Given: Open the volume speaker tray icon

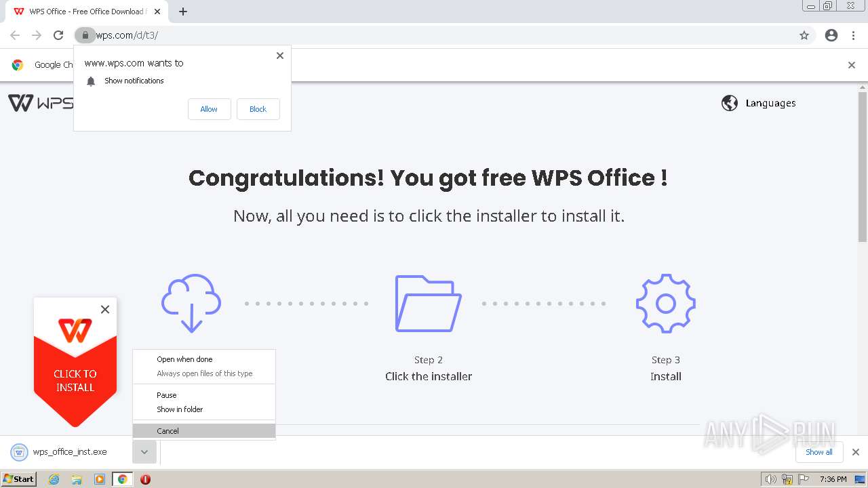Looking at the screenshot, I should point(771,479).
